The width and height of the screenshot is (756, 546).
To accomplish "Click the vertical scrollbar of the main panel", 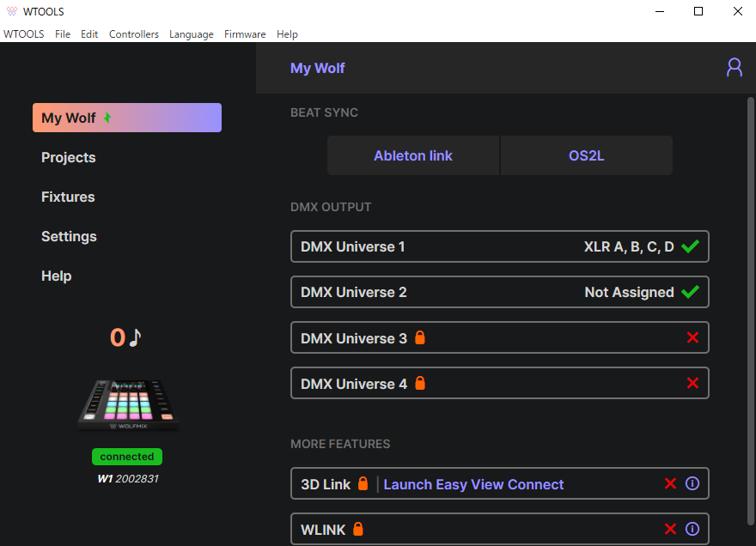I will click(x=750, y=311).
